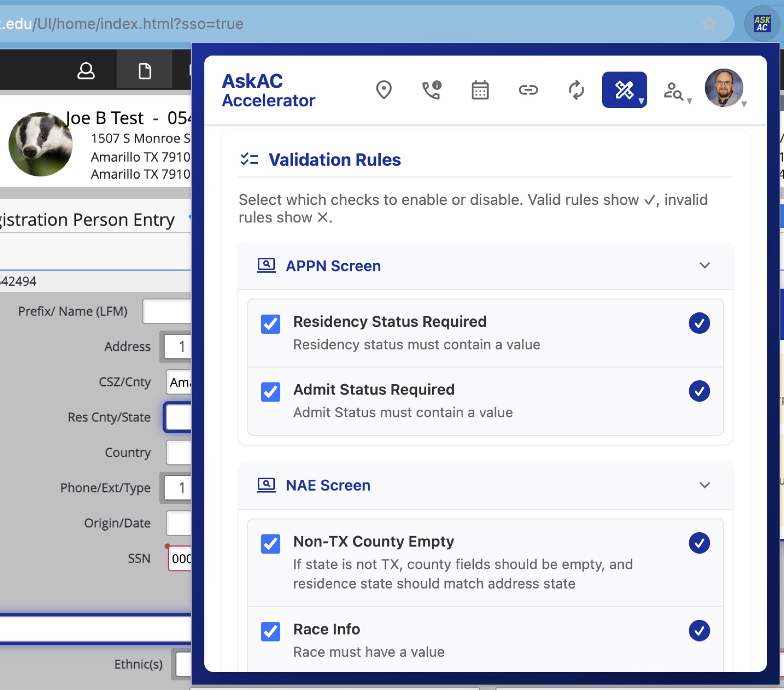Screen dimensions: 784x690
Task: Click the 'APPN Screen' section title
Action: pos(333,266)
